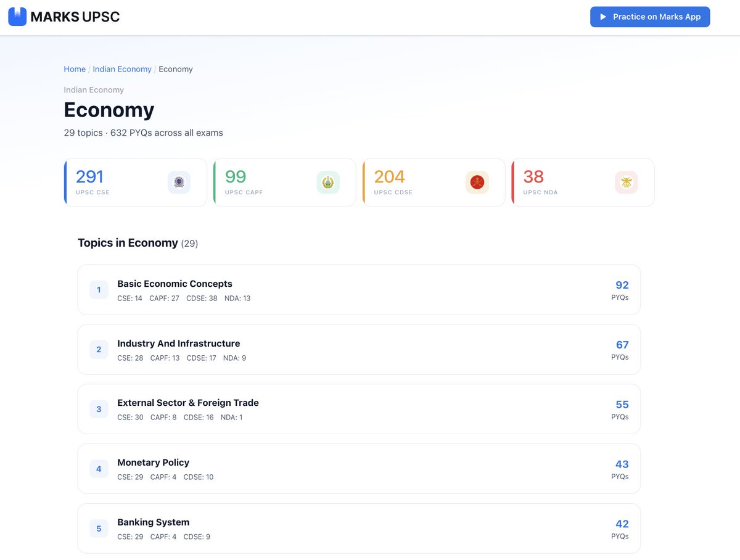Image resolution: width=740 pixels, height=560 pixels.
Task: Click the UPSC CDSE emblem icon
Action: (477, 183)
